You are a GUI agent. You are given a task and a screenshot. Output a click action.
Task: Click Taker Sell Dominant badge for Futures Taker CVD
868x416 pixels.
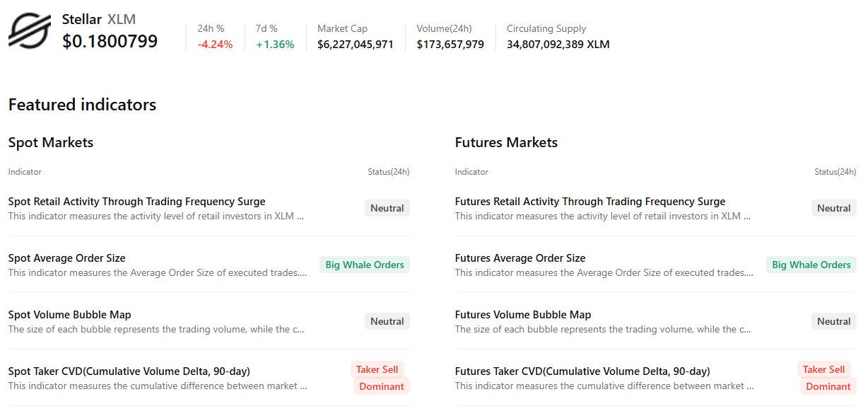click(827, 378)
